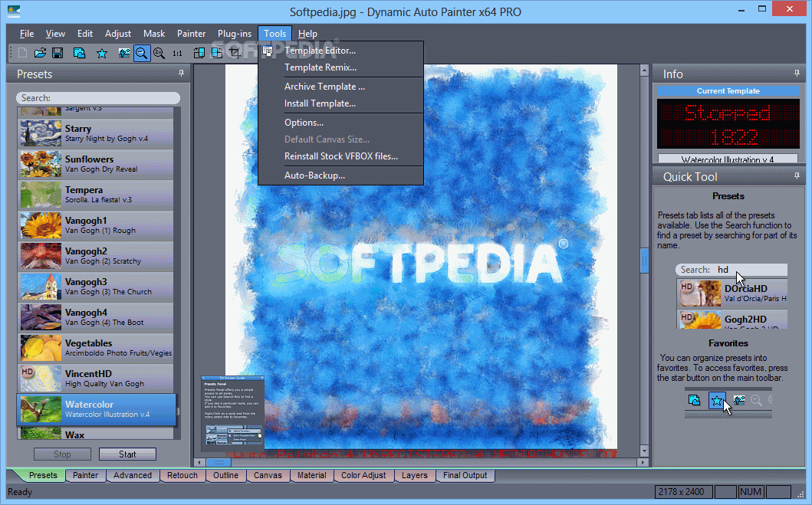Image resolution: width=812 pixels, height=505 pixels.
Task: Click the image browser toolbar icon
Action: [x=79, y=53]
